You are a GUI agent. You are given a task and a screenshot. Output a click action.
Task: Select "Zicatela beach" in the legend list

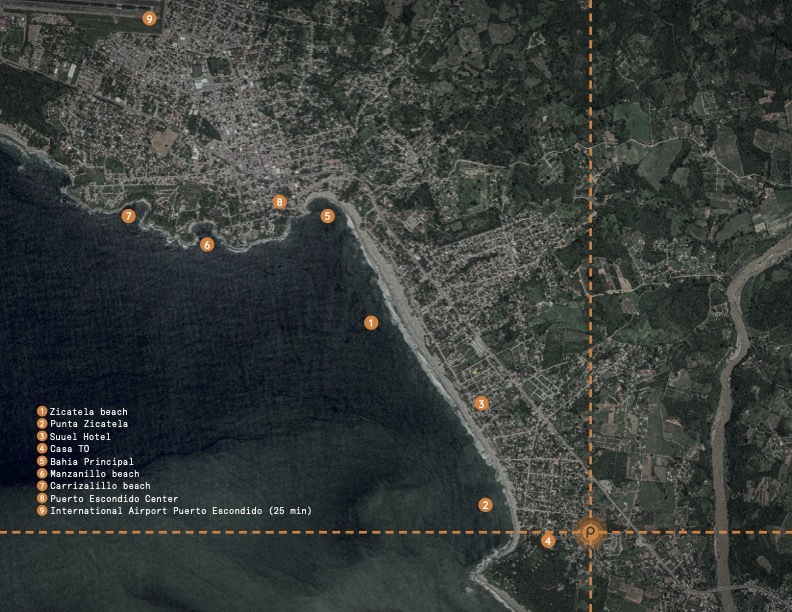coord(88,412)
